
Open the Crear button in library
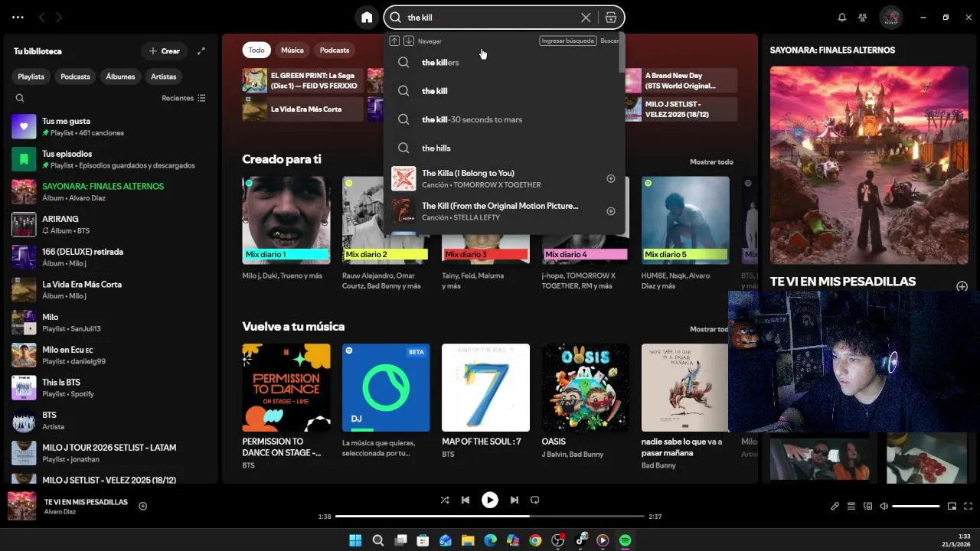165,51
